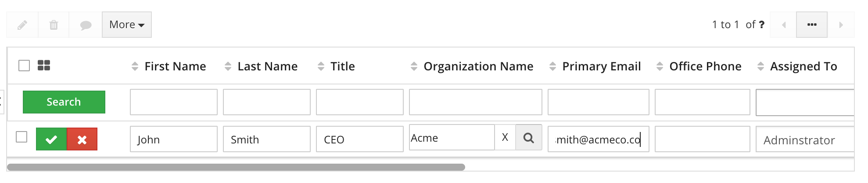Toggle the select-all header checkbox
The height and width of the screenshot is (183, 868).
[24, 66]
